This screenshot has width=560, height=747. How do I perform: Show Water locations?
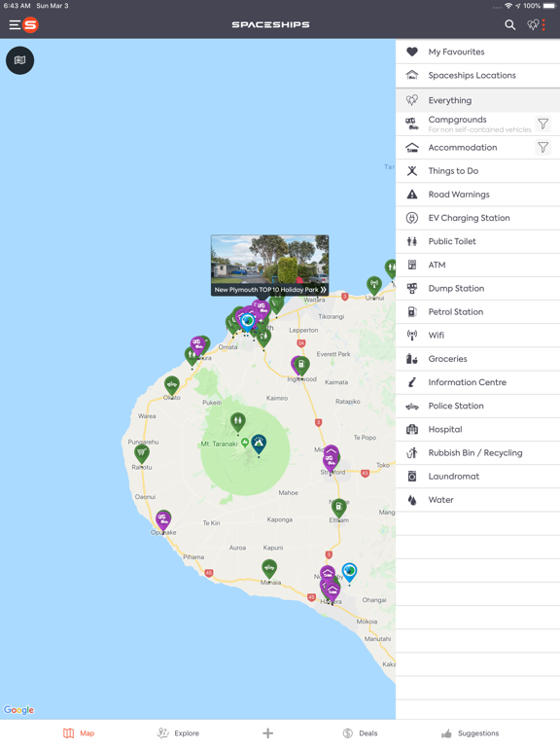pos(477,500)
